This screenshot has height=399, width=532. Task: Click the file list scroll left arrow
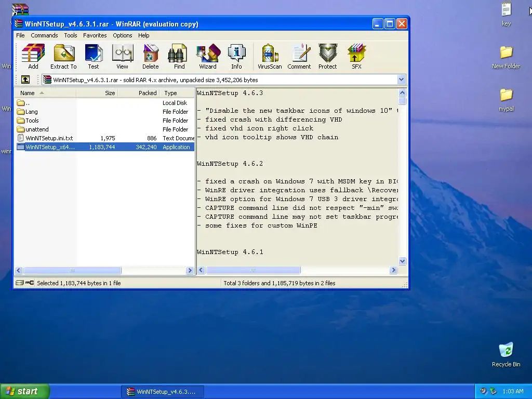[x=19, y=270]
